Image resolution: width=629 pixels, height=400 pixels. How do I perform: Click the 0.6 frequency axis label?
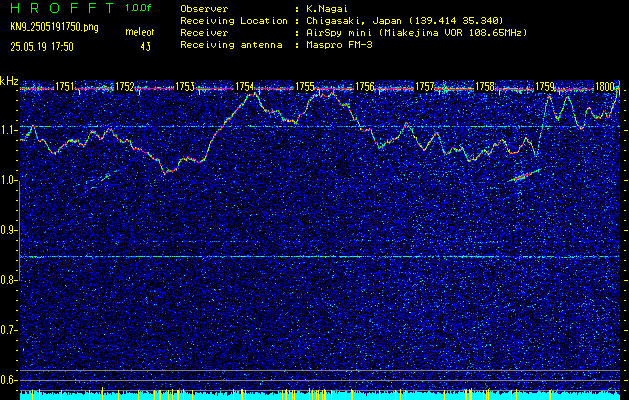click(x=8, y=380)
